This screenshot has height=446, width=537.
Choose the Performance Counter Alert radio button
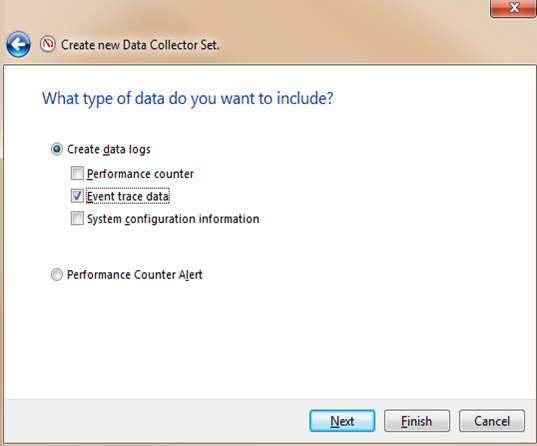tap(57, 275)
